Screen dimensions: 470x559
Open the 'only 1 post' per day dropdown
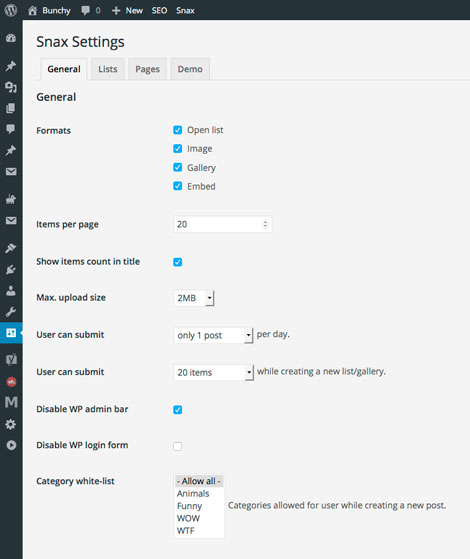point(213,335)
